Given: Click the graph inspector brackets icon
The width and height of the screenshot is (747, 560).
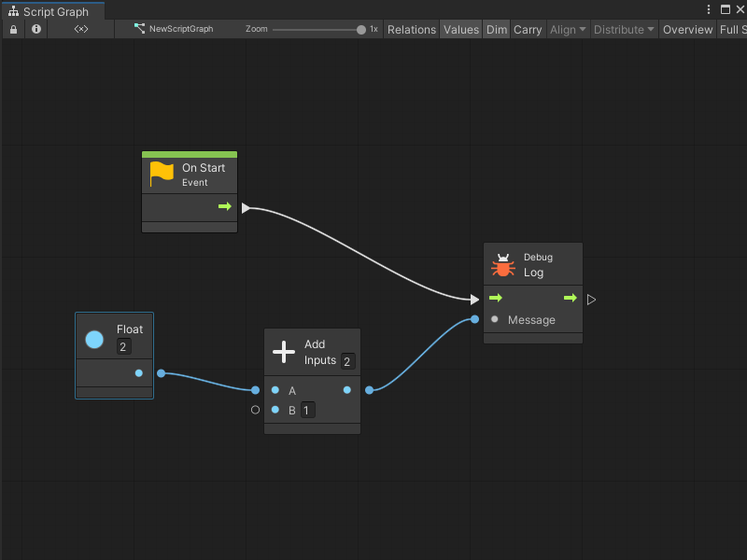Looking at the screenshot, I should coord(81,29).
